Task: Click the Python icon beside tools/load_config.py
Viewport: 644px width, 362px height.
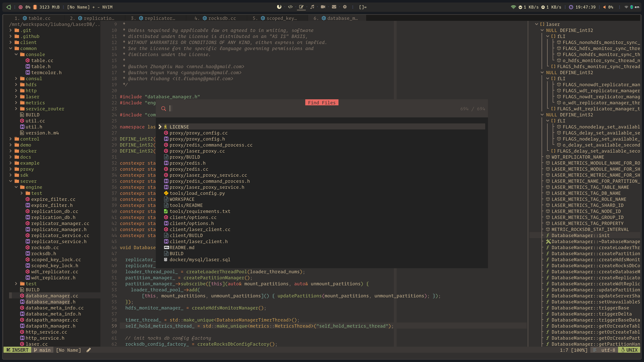Action: click(166, 193)
